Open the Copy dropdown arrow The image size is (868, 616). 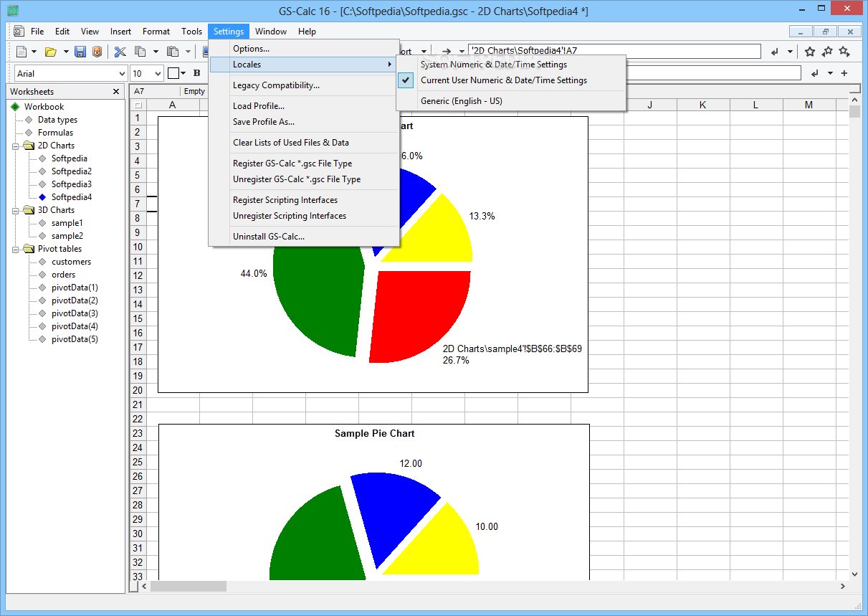tap(155, 52)
